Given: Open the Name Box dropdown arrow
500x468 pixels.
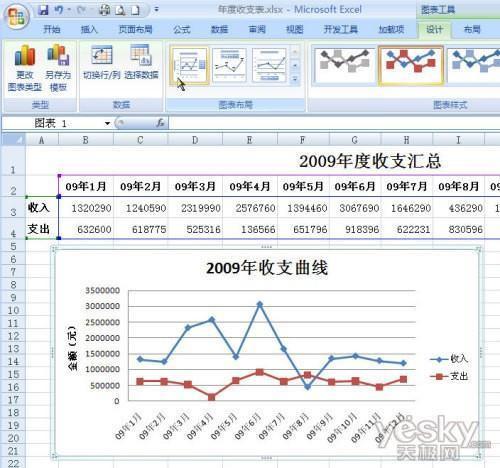Looking at the screenshot, I should point(107,123).
